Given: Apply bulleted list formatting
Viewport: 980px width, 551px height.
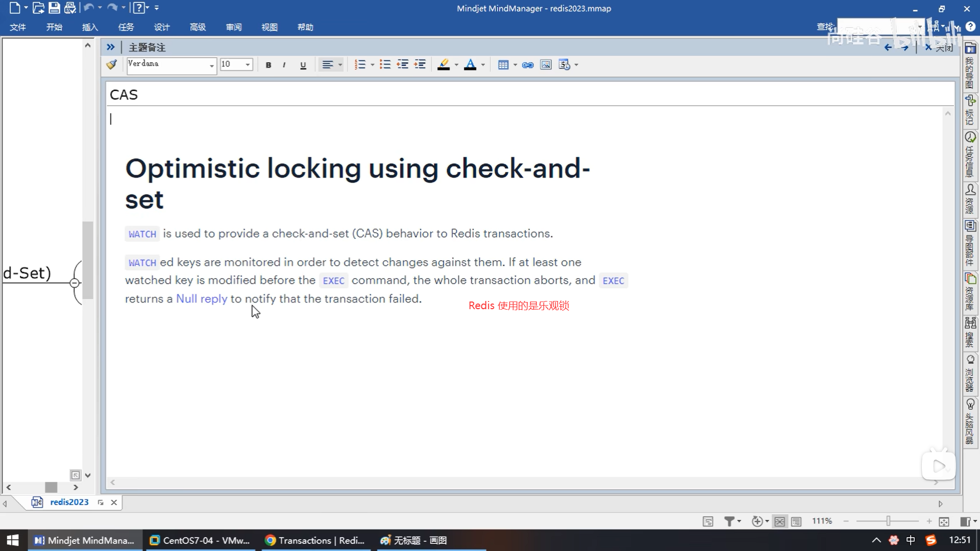Looking at the screenshot, I should pos(385,64).
